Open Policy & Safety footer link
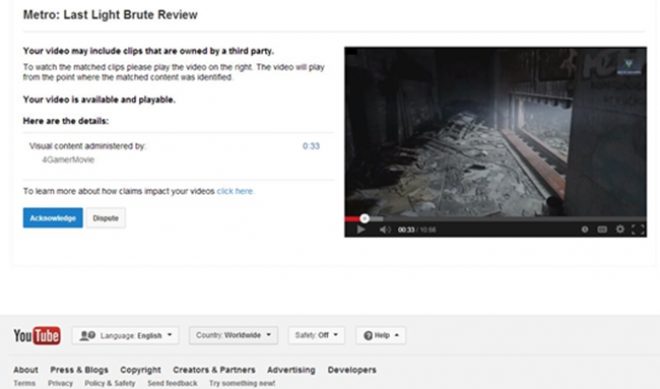The width and height of the screenshot is (660, 389). (110, 383)
